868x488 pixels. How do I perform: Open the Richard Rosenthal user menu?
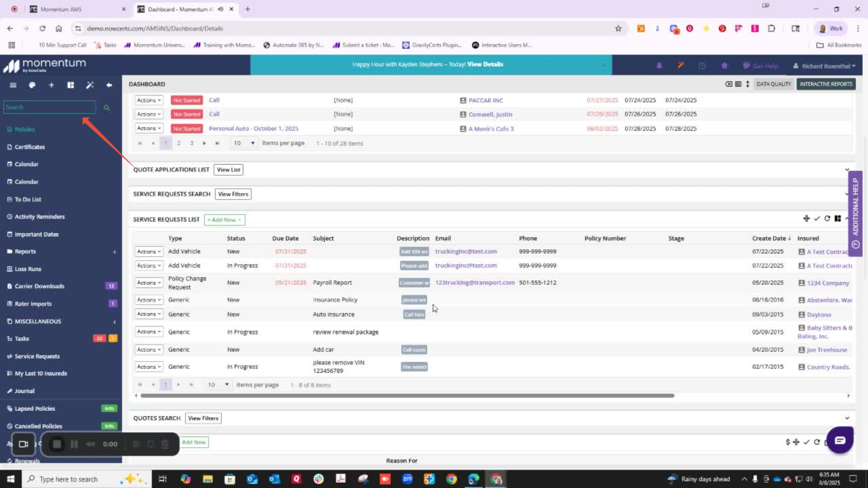[x=824, y=66]
